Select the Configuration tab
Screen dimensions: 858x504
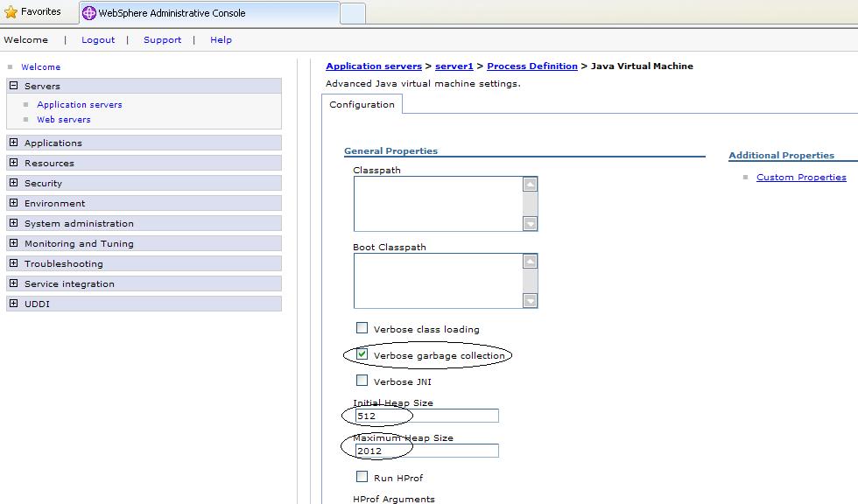pyautogui.click(x=362, y=104)
